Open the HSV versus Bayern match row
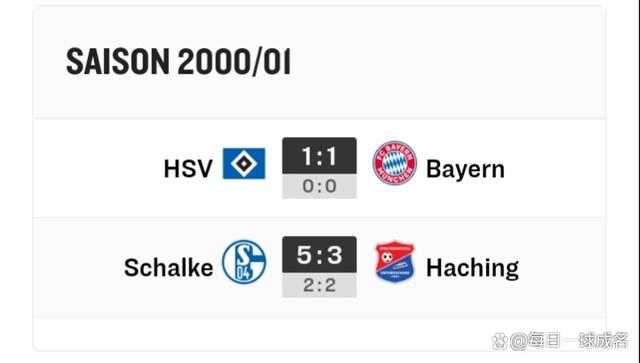 coord(319,168)
